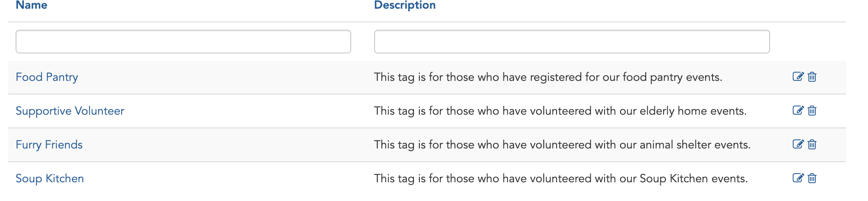Open the Supportive Volunteer tag link
868x201 pixels.
click(70, 111)
